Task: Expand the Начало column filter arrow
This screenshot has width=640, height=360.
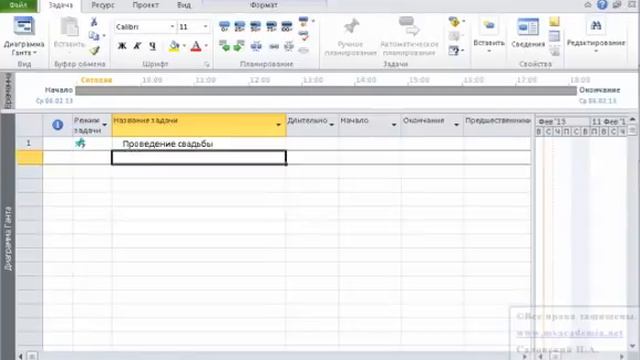Action: pyautogui.click(x=394, y=124)
